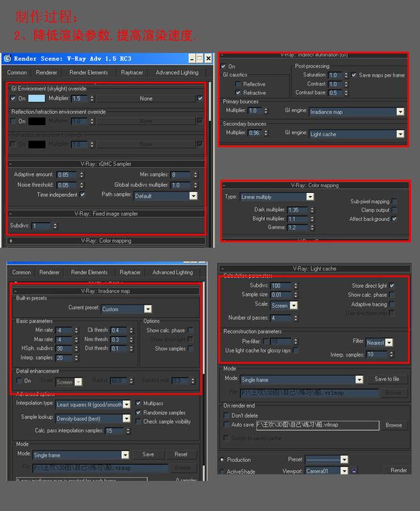Viewport: 420px width, 511px height.
Task: Toggle the GI Environment skylight On checkbox
Action: 13,98
